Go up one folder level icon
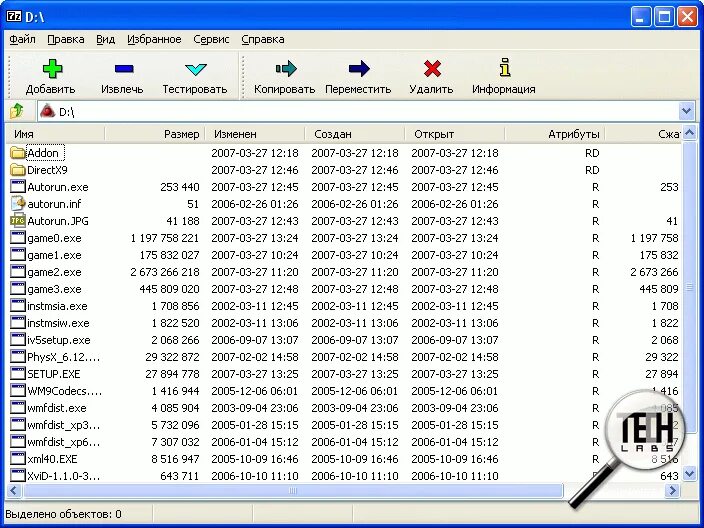Screen dimensions: 704x528 tap(17, 110)
